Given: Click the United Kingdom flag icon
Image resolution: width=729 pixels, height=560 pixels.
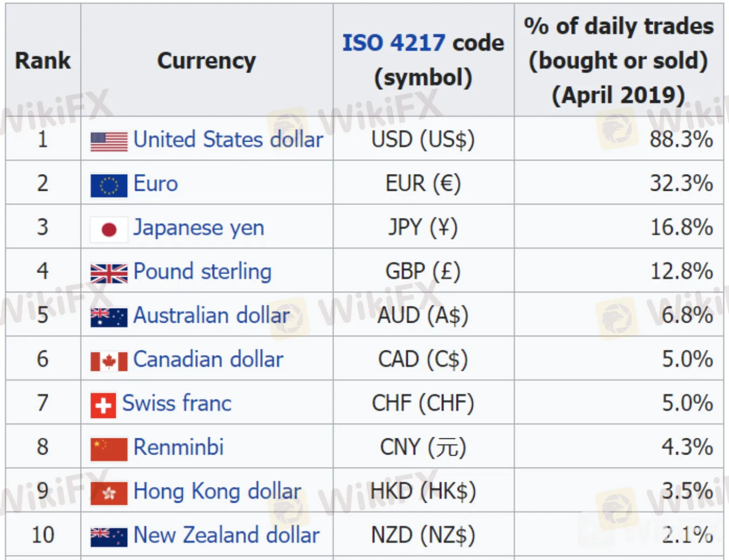Looking at the screenshot, I should [x=109, y=274].
